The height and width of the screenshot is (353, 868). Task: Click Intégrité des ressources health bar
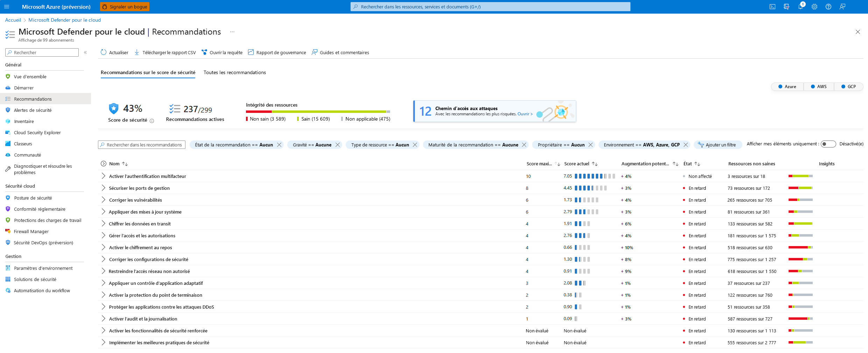pos(318,111)
